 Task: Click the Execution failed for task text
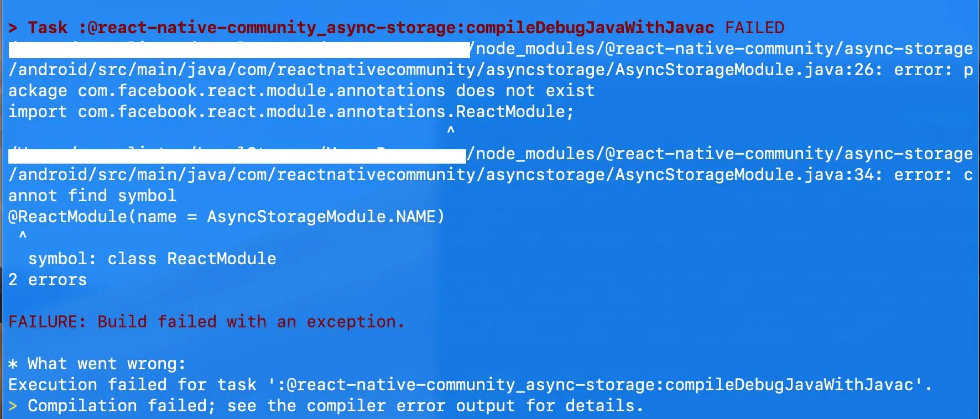tap(133, 385)
